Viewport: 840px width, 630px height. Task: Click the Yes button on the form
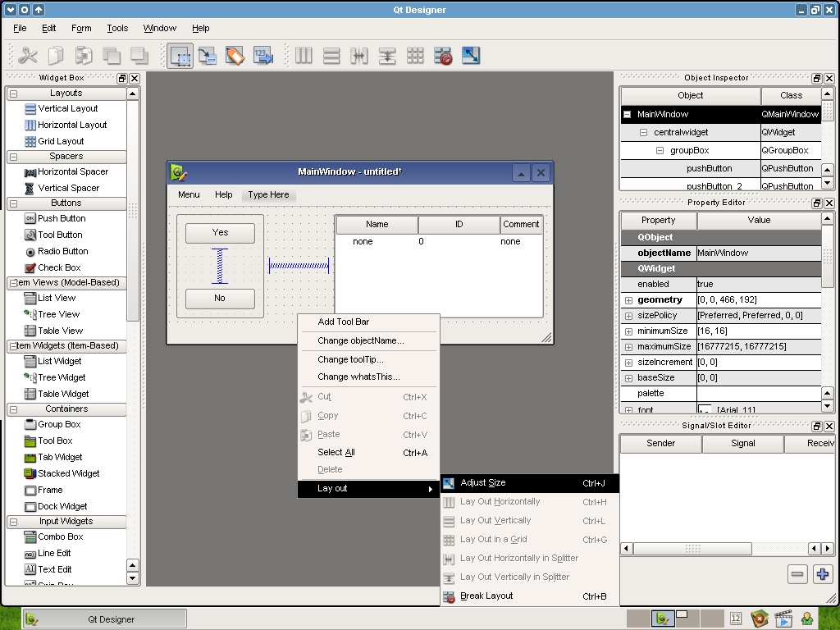point(220,233)
